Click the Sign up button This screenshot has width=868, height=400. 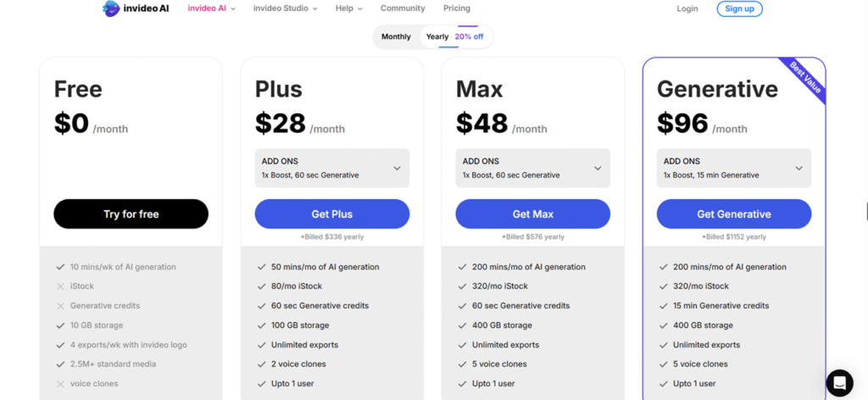[739, 8]
